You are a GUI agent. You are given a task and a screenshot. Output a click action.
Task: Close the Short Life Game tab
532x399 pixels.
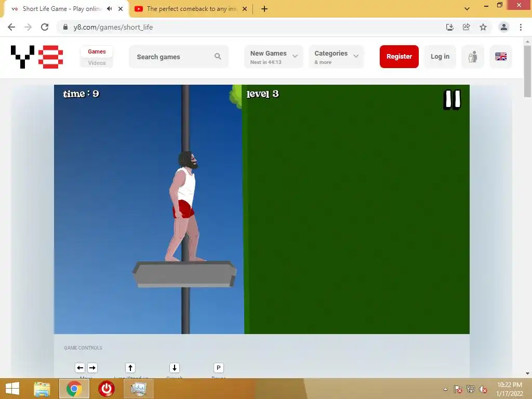point(121,9)
